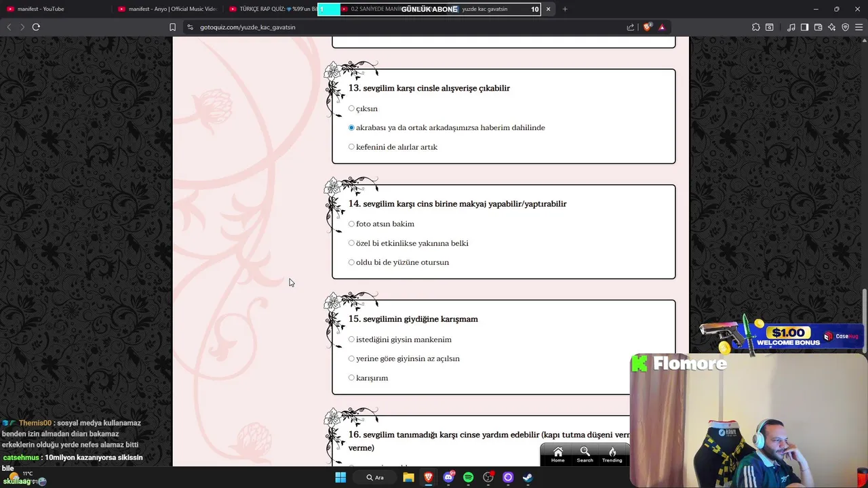Go back using the browser back arrow
The height and width of the screenshot is (488, 868).
pyautogui.click(x=9, y=27)
